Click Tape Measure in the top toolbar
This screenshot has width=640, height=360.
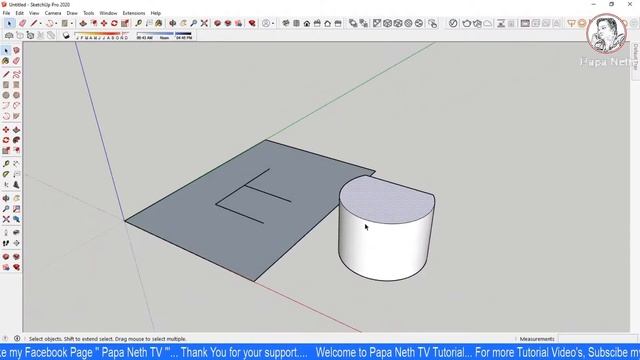138,23
